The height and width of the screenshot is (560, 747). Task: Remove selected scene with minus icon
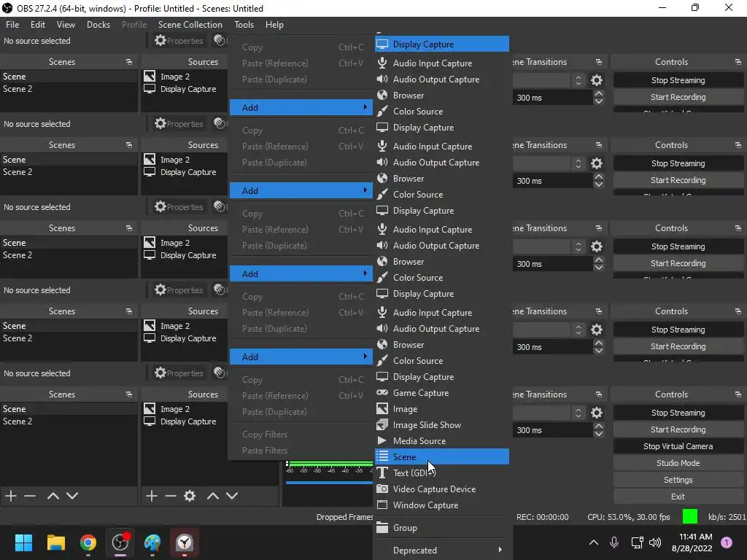click(x=30, y=496)
